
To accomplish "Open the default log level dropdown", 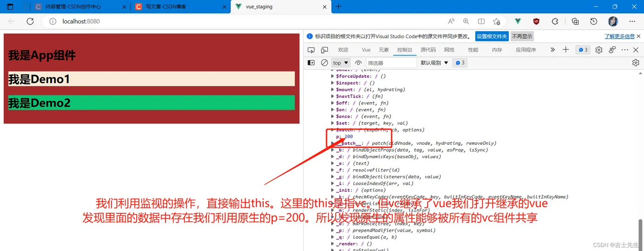I will click(434, 63).
